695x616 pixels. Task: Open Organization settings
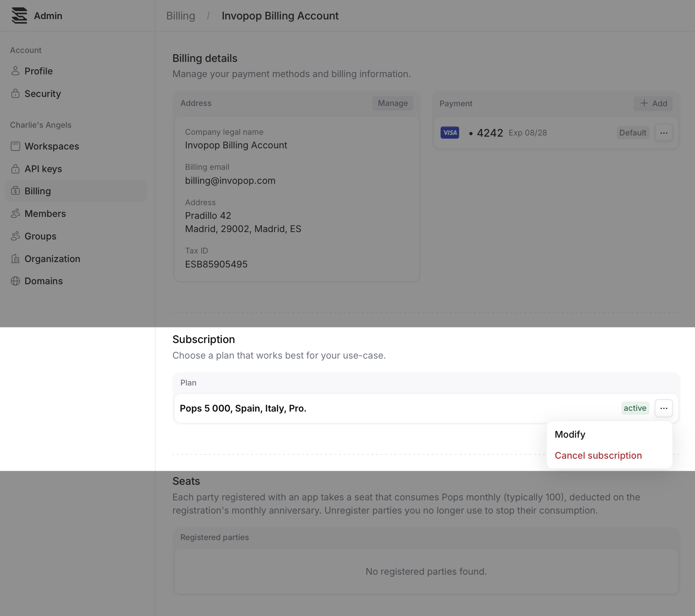point(76,259)
